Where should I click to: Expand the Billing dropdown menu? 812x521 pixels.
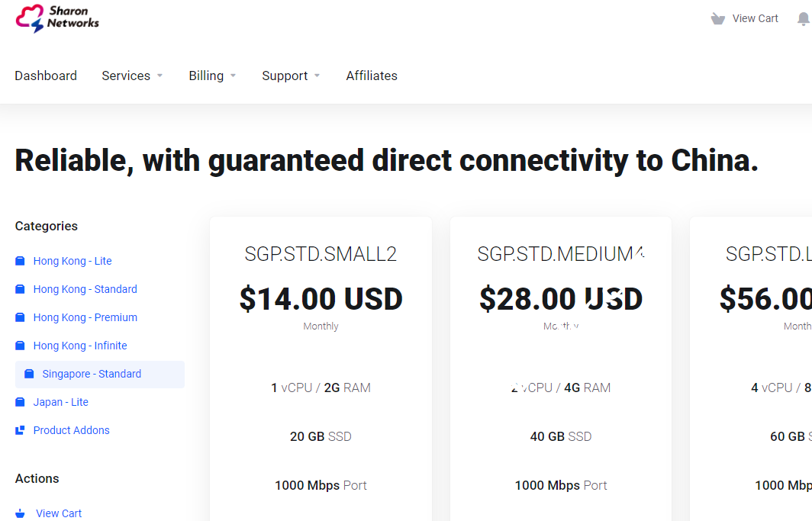click(x=212, y=76)
